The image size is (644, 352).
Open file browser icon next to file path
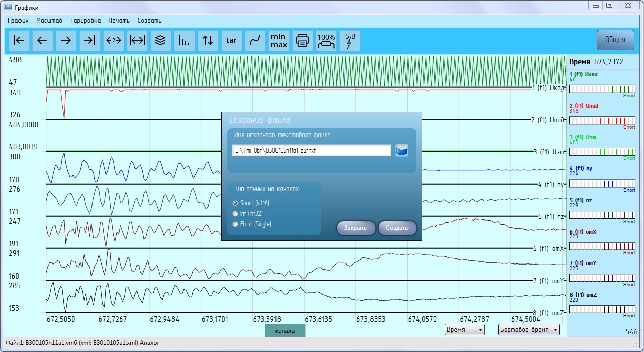point(401,150)
